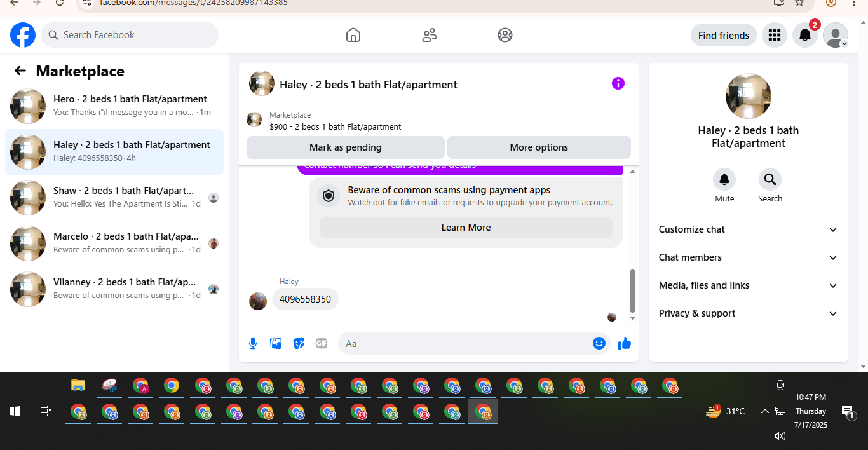
Task: Expand Media, files and links section
Action: coord(749,285)
